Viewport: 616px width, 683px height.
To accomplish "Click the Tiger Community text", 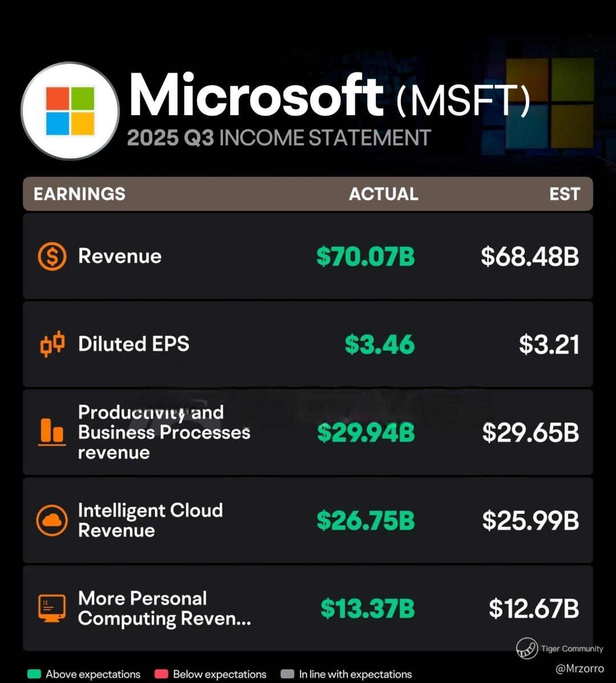I will 572,649.
